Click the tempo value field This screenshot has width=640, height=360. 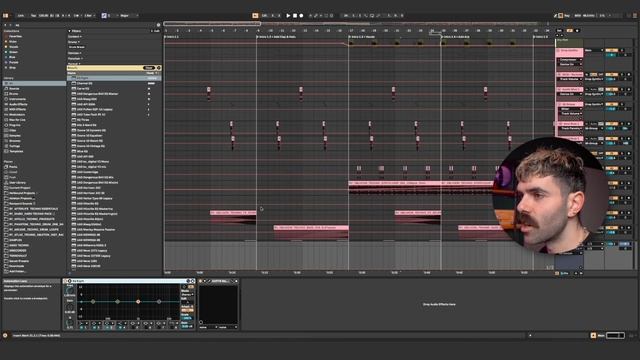tap(43, 16)
